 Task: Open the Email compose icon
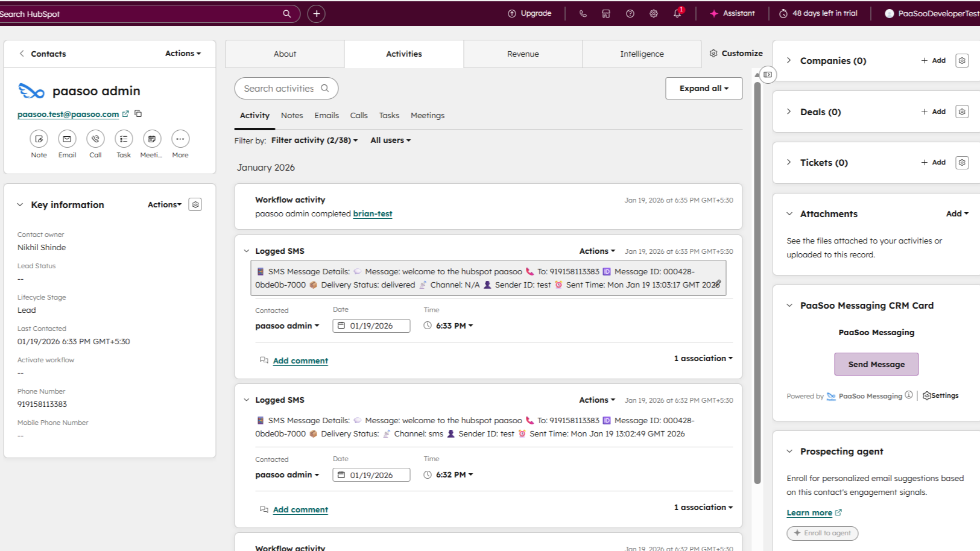coord(67,140)
